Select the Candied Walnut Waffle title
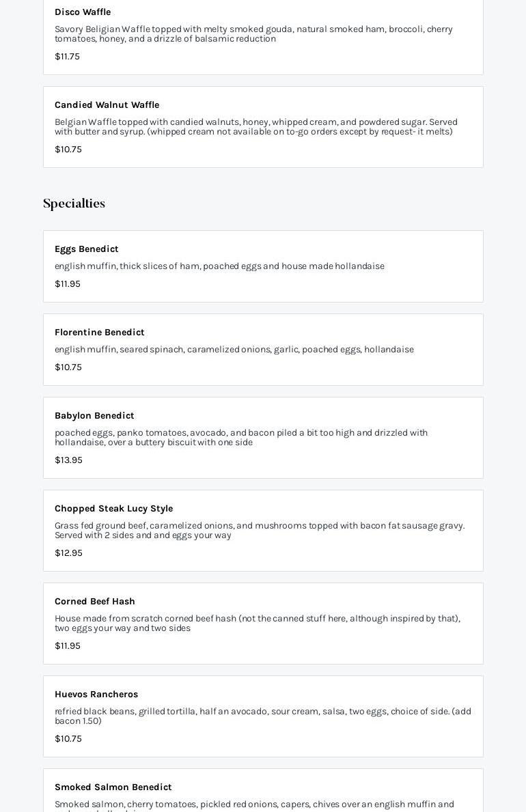This screenshot has height=812, width=526. pos(107,105)
